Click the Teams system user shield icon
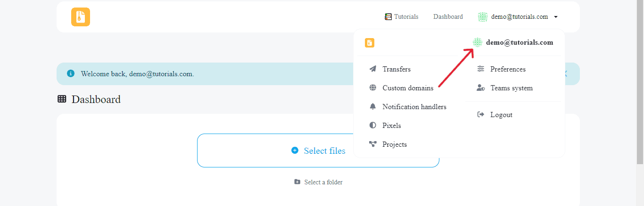Screen dimensions: 644x206 [480, 88]
